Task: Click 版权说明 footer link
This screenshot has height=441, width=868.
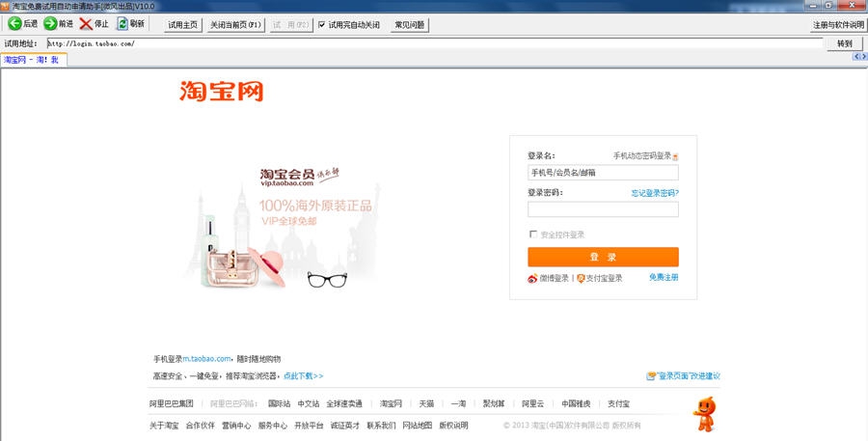Action: click(x=453, y=426)
